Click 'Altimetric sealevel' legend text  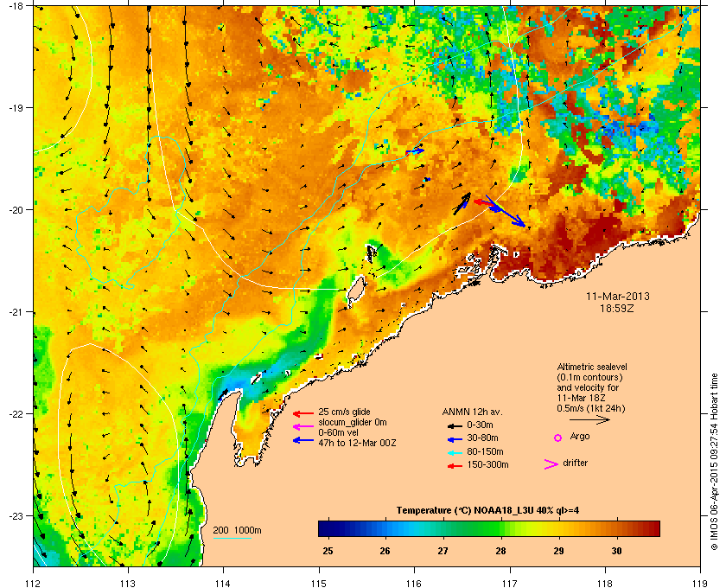592,367
